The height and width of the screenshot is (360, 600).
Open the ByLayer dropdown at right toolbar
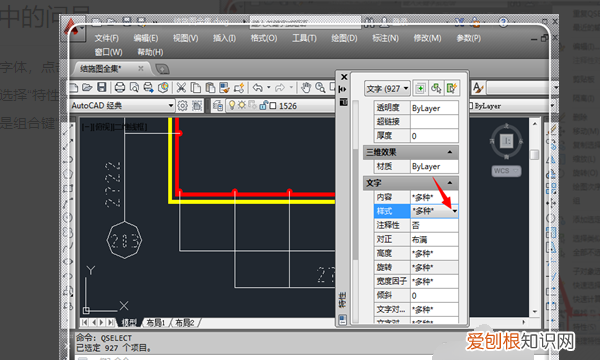click(552, 106)
